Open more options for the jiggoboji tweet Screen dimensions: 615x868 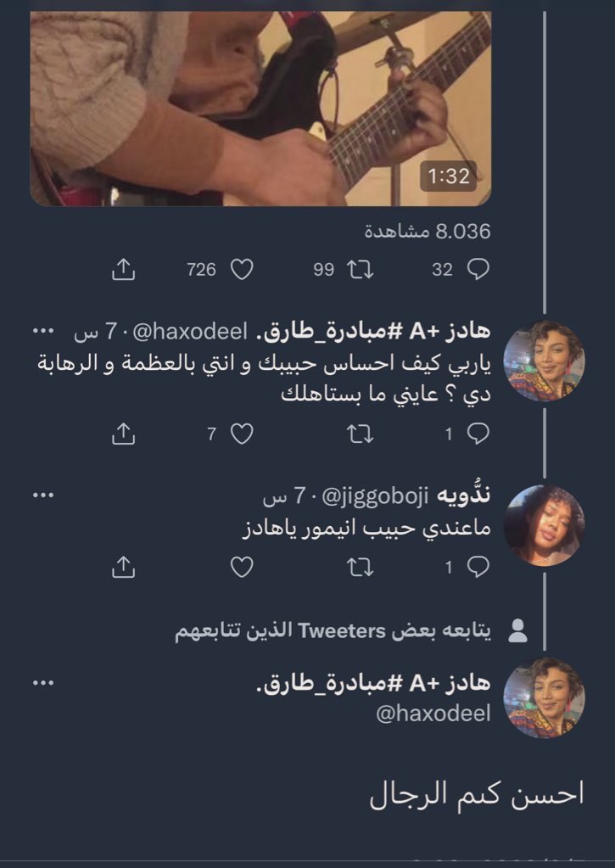(x=43, y=495)
